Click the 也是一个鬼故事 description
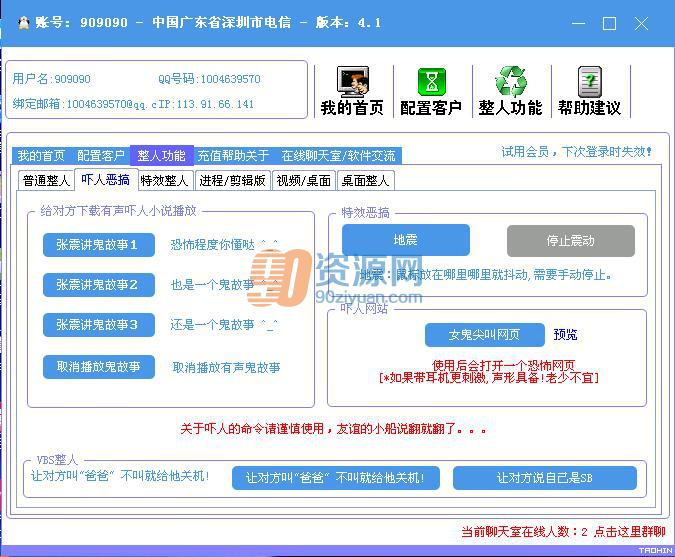This screenshot has height=557, width=675. click(x=224, y=285)
